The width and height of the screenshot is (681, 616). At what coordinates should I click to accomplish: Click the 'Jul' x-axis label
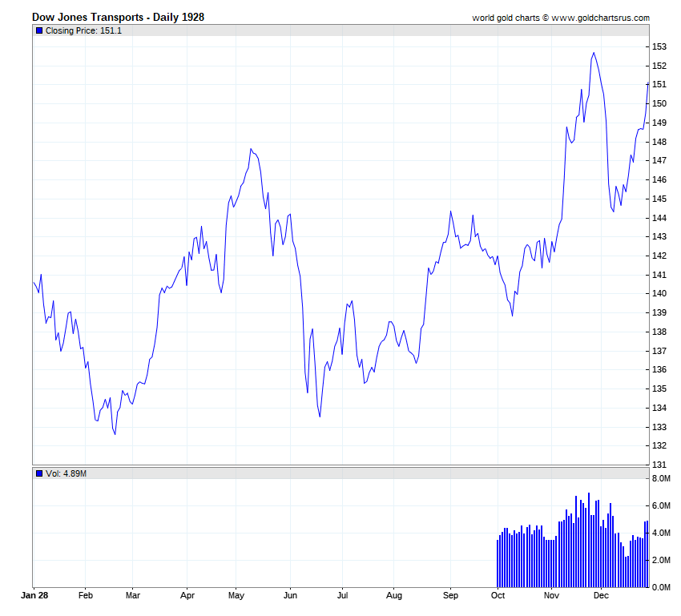point(342,596)
